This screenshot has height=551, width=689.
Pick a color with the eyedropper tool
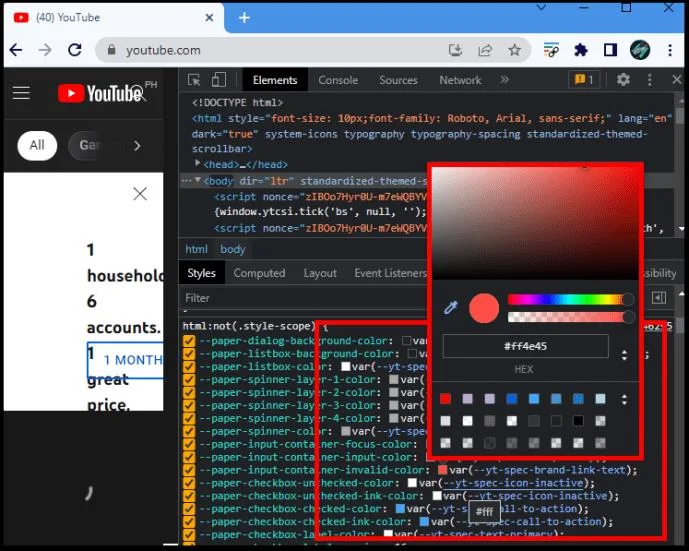pos(450,307)
